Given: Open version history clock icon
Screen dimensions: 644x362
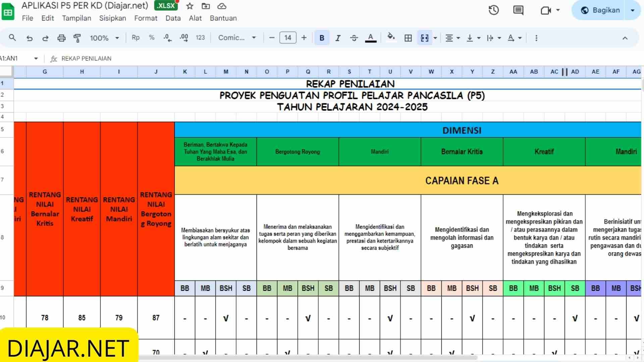Looking at the screenshot, I should 493,10.
